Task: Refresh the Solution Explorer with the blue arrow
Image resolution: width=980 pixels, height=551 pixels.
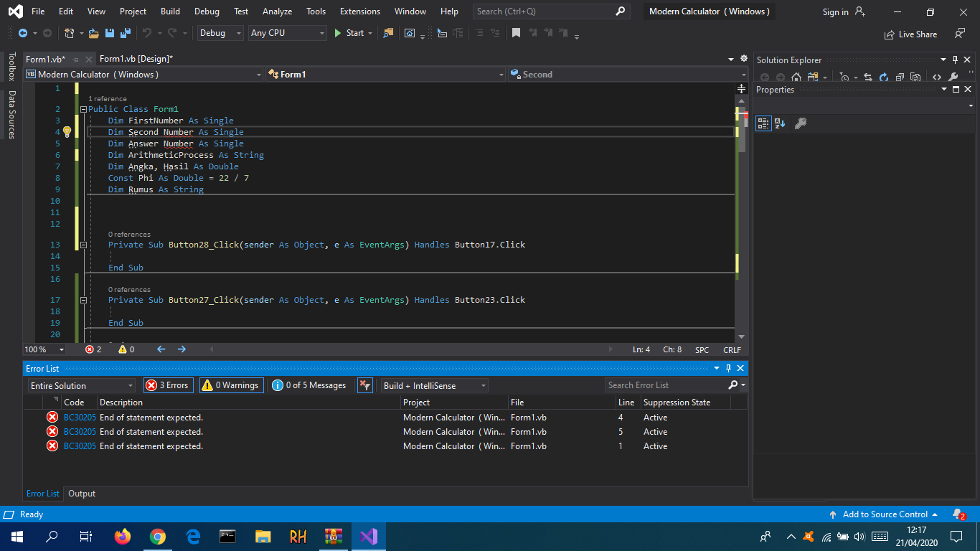Action: 883,77
